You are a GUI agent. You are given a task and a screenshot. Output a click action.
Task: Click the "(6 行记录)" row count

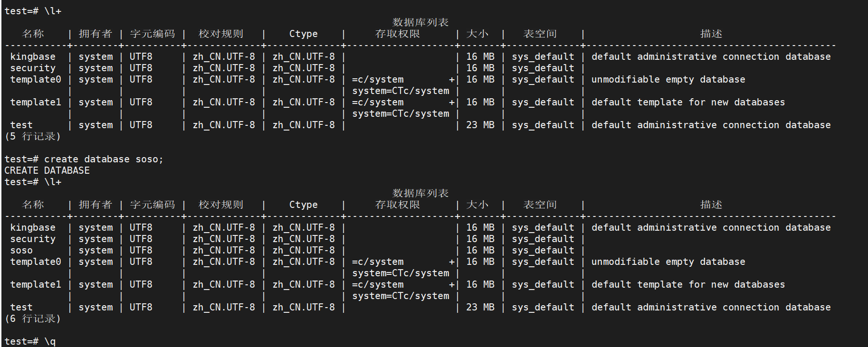[33, 319]
